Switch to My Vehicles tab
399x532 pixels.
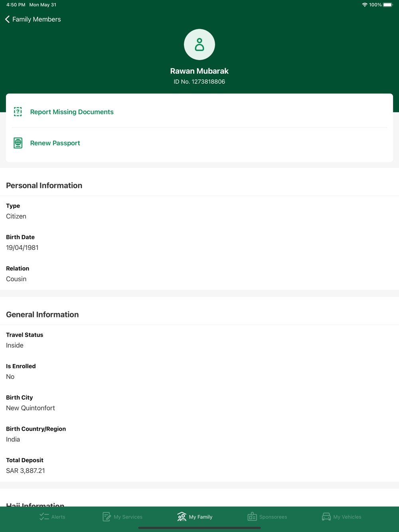[342, 517]
